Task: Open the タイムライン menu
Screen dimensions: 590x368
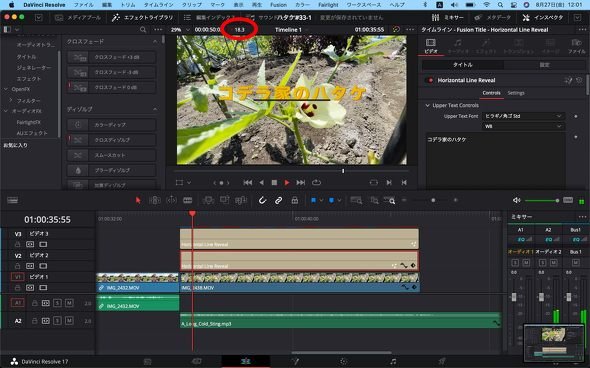Action: [x=158, y=5]
